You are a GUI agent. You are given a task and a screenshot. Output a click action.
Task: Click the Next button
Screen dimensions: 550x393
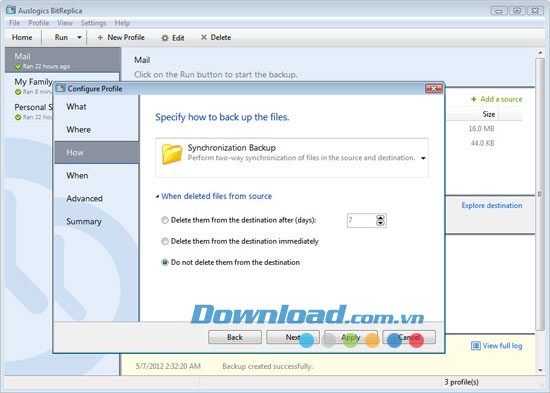click(293, 337)
